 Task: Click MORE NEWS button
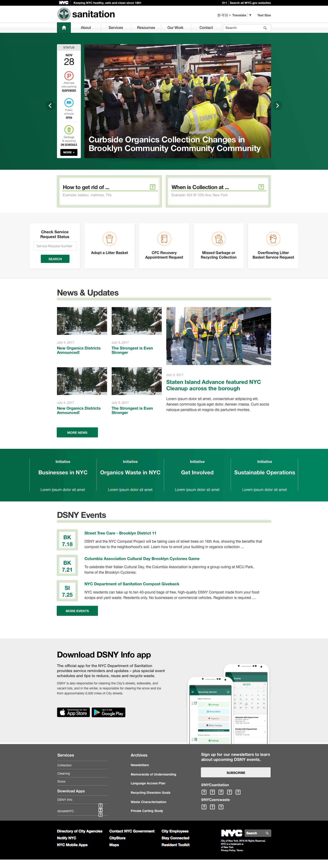pyautogui.click(x=77, y=432)
